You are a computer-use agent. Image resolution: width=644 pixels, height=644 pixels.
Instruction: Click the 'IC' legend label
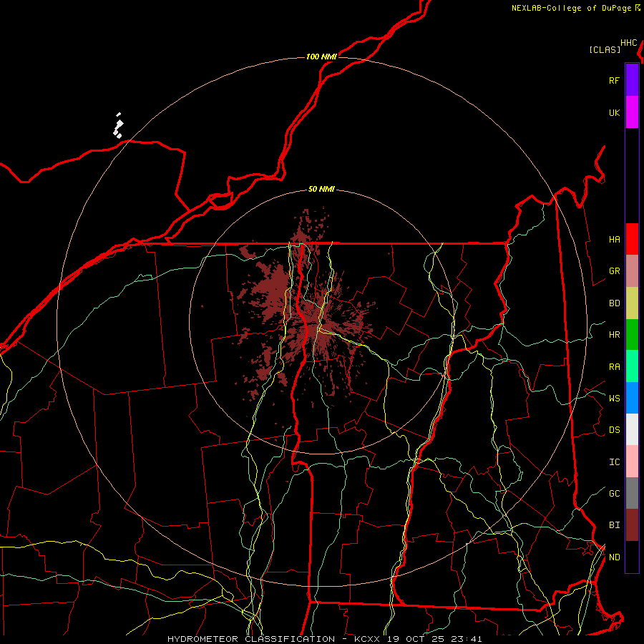[614, 462]
